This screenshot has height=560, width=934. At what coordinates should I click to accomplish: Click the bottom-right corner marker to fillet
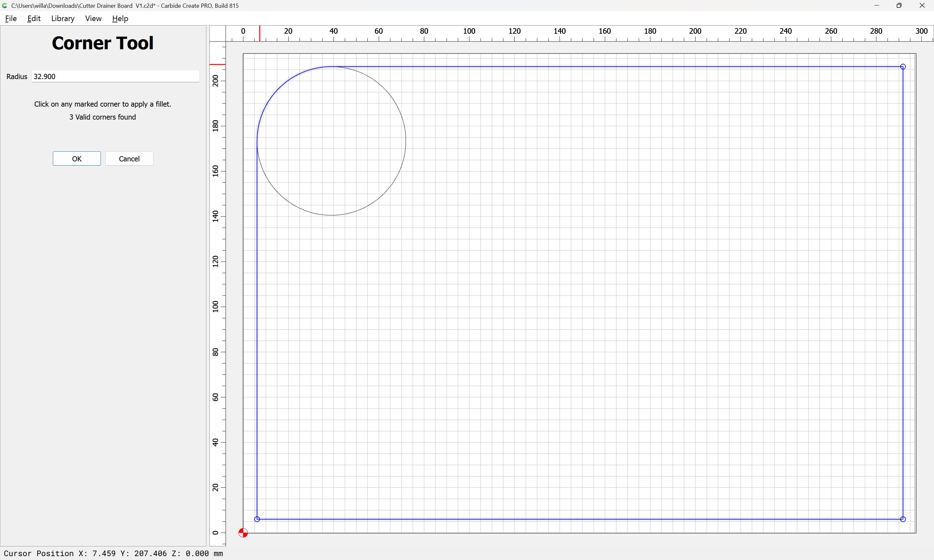click(x=903, y=519)
